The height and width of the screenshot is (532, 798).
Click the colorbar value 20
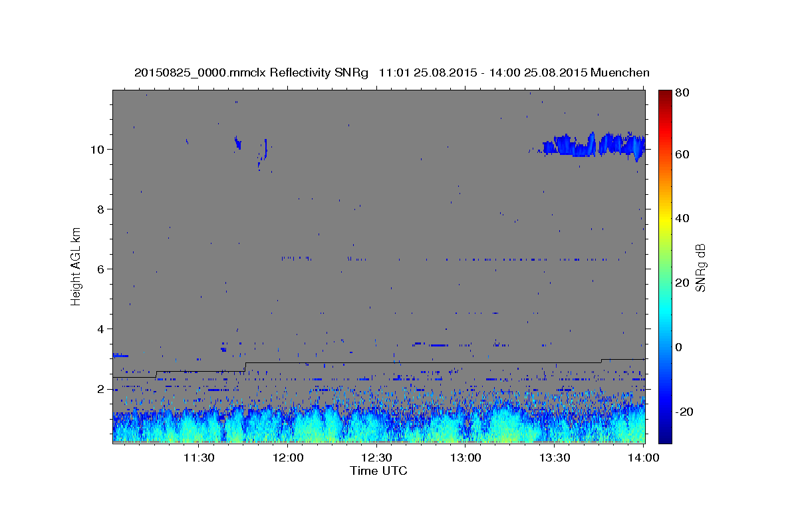(x=682, y=283)
